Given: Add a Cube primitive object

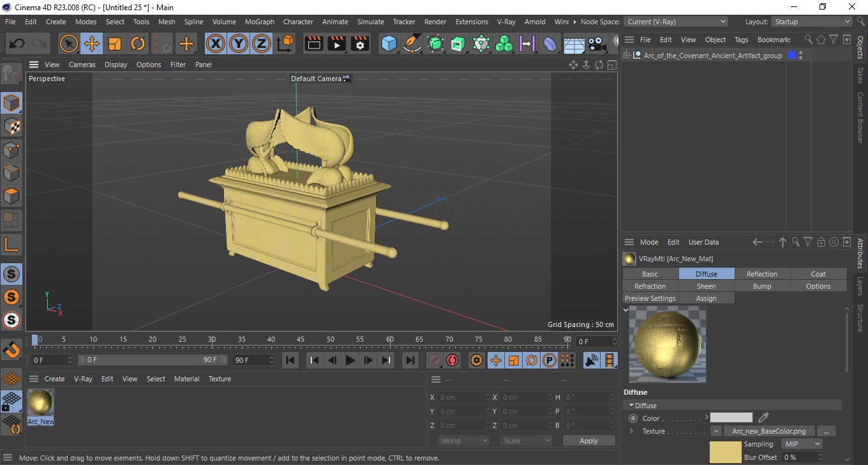Looking at the screenshot, I should [389, 43].
